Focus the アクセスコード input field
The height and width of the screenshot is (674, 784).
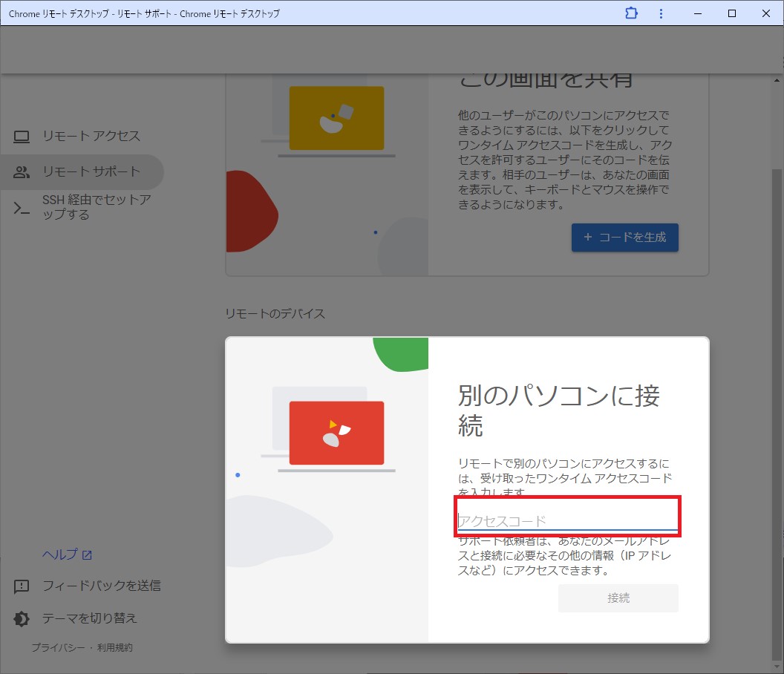tap(567, 521)
